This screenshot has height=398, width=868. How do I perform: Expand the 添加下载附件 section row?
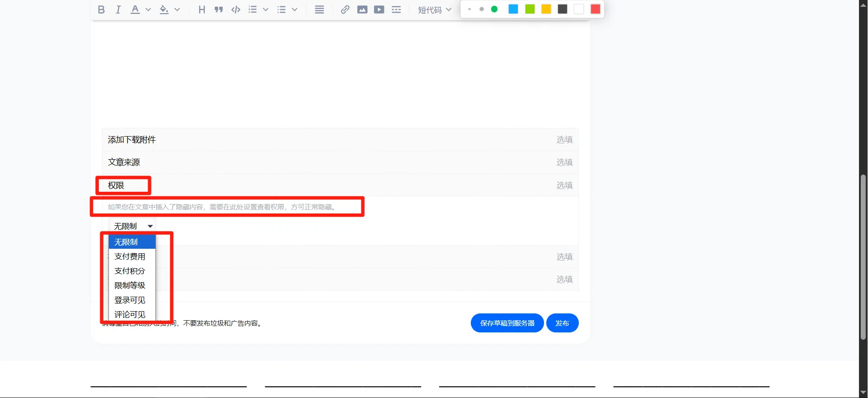pos(340,140)
